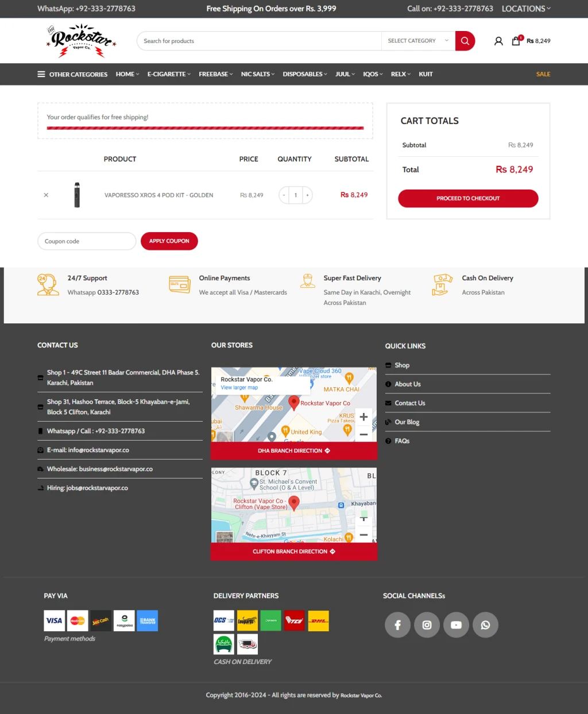This screenshot has height=714, width=588.
Task: Expand the JUUL menu
Action: click(x=345, y=74)
